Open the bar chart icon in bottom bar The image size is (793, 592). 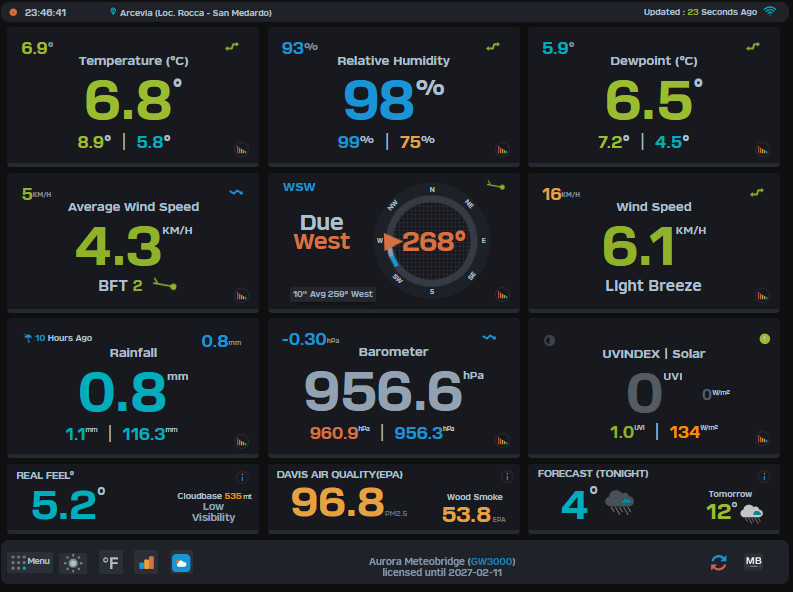tap(146, 562)
